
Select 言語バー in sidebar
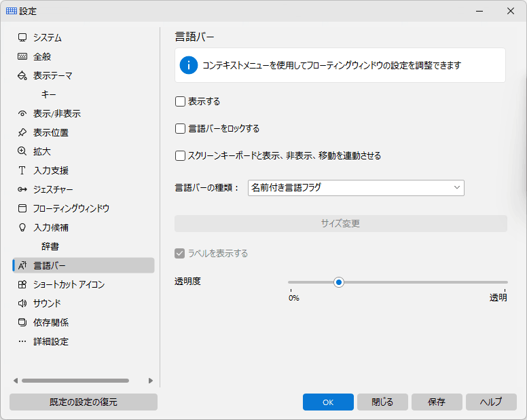[x=84, y=265]
